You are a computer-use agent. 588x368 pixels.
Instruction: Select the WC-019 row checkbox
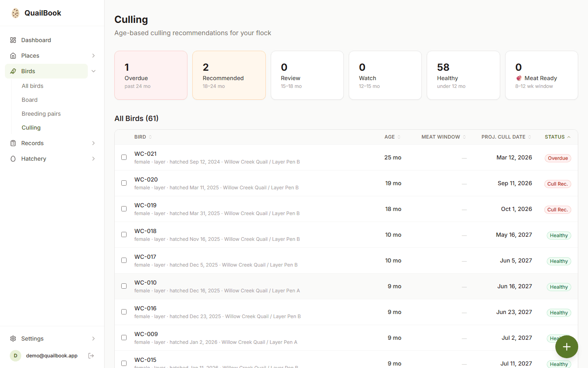[x=124, y=209]
